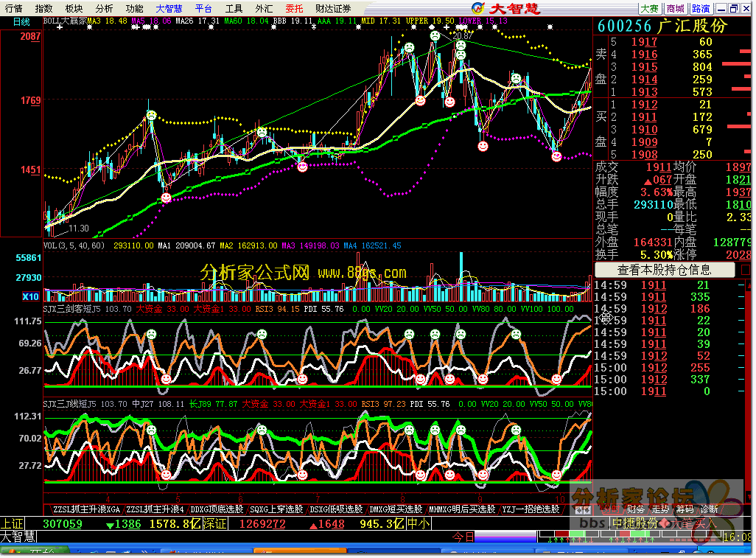Select the SQXG上穿选股 tab
Screen dimensions: 756x558
pos(276,509)
